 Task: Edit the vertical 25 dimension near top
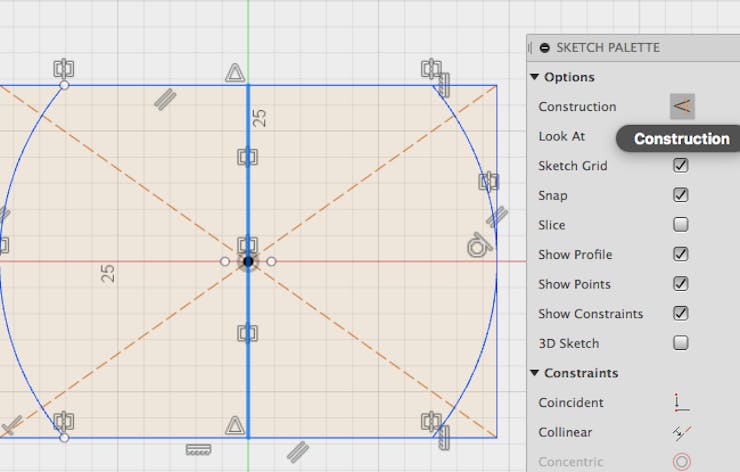coord(260,118)
